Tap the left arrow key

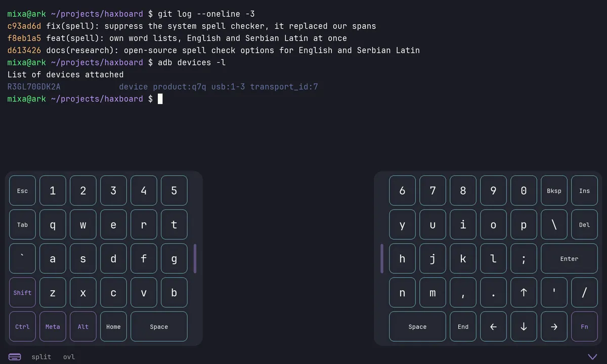(x=493, y=327)
